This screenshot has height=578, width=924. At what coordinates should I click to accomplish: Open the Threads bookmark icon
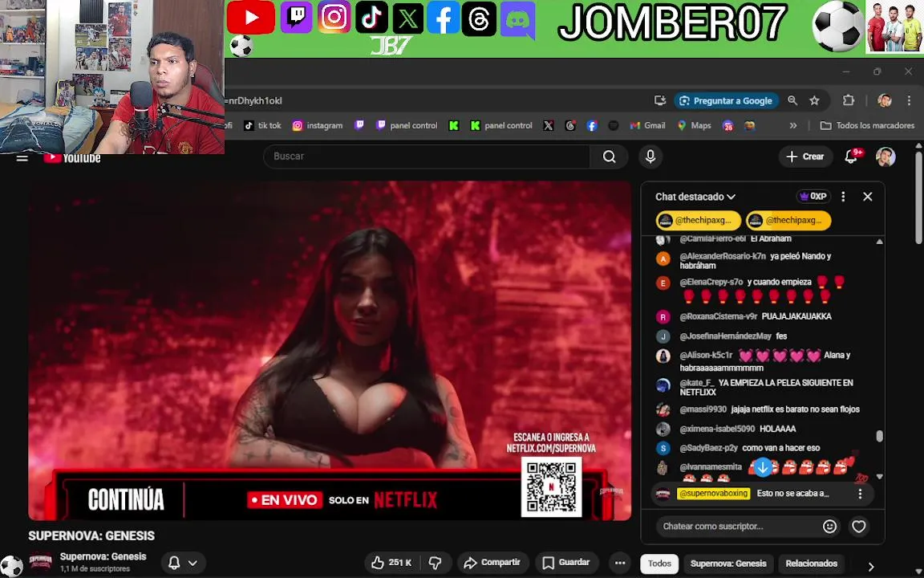(x=569, y=125)
